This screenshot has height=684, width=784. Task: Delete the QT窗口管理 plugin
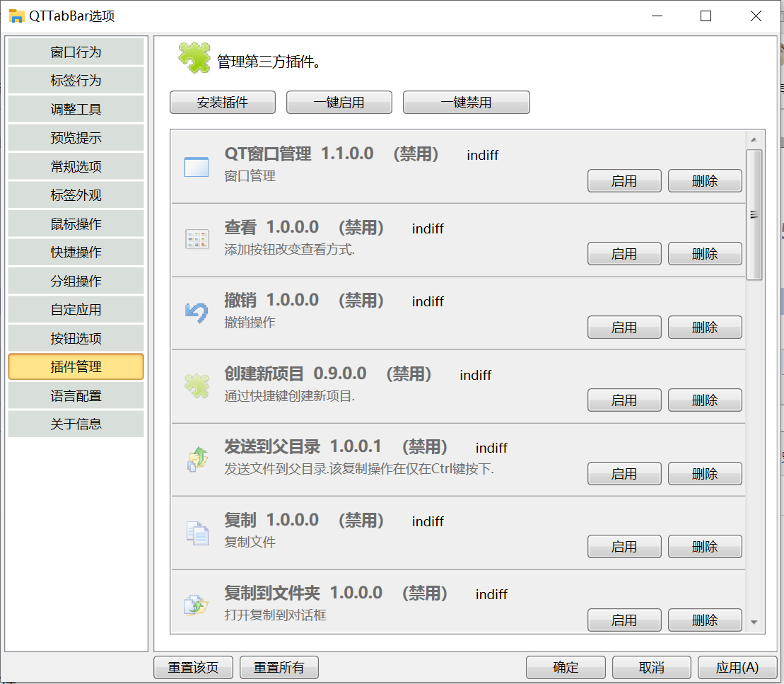click(x=705, y=180)
